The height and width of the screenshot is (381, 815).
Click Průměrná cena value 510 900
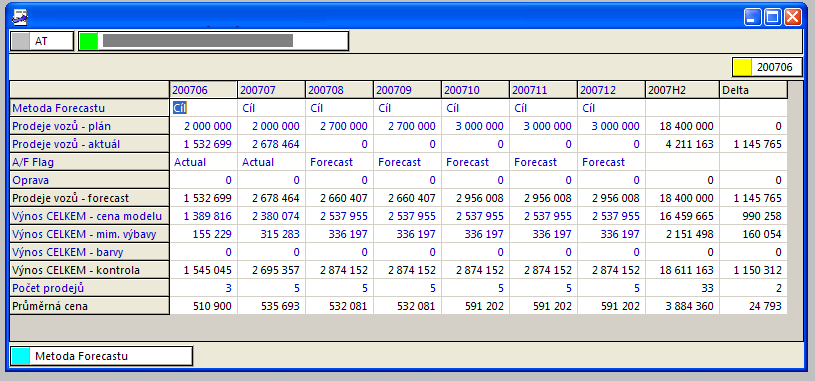point(203,306)
